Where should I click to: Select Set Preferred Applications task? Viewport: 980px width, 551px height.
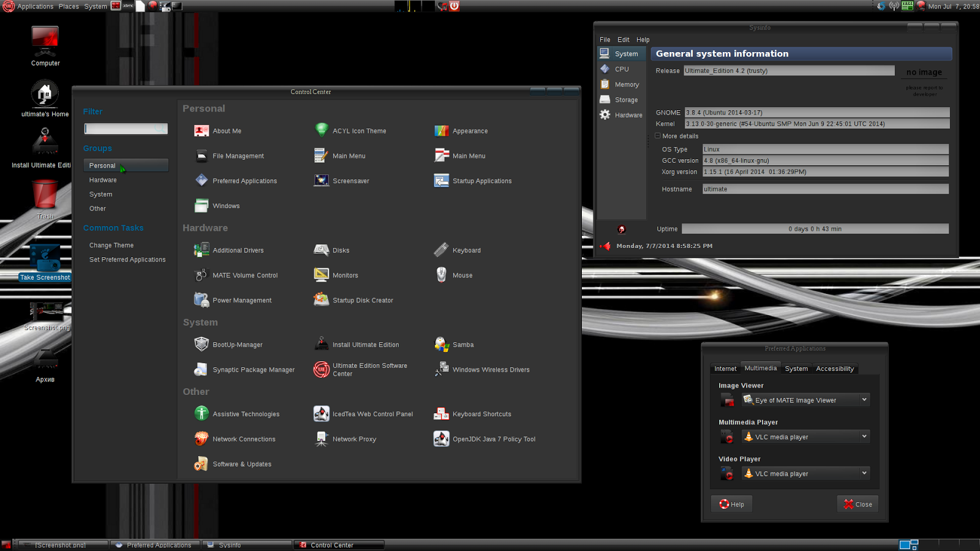tap(127, 260)
